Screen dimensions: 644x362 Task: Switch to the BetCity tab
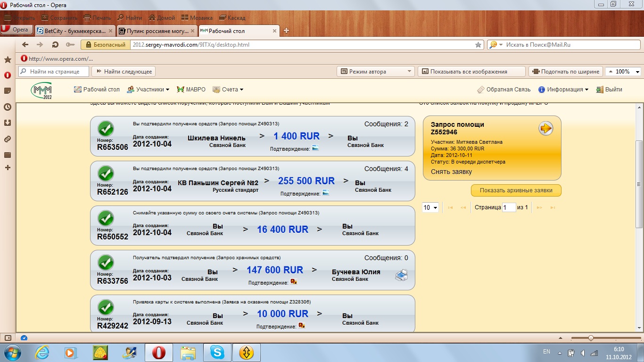point(75,31)
